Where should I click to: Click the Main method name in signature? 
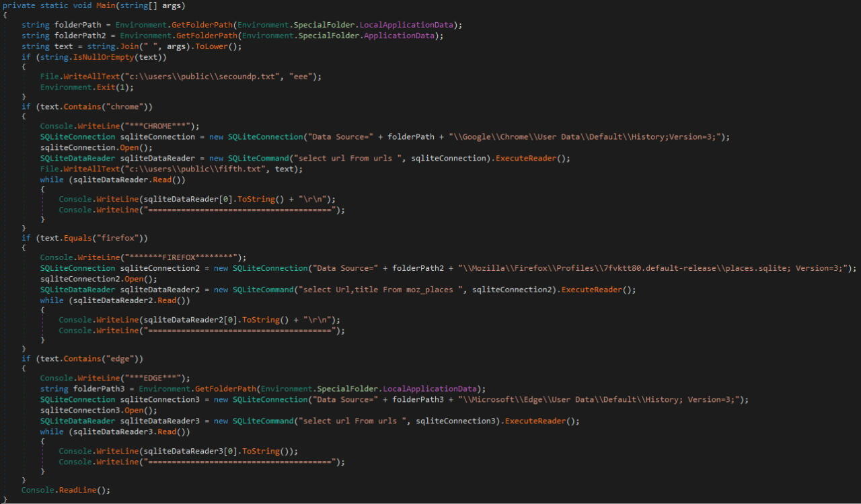coord(107,5)
